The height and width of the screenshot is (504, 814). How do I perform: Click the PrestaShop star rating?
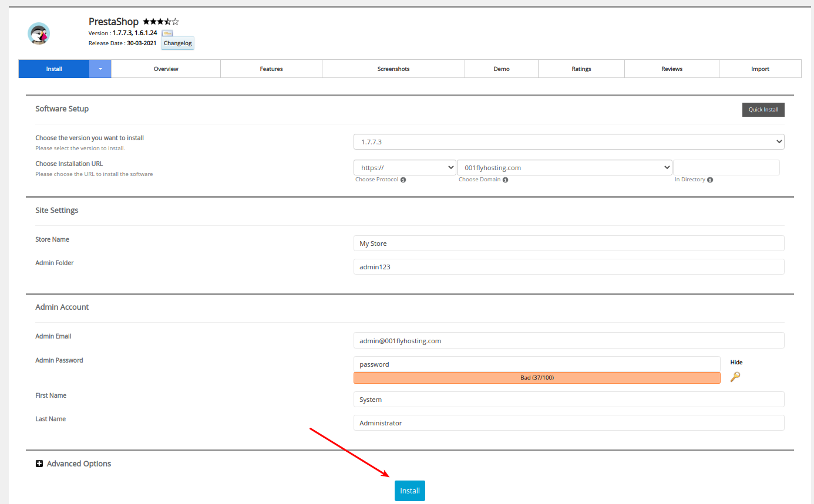(x=161, y=22)
